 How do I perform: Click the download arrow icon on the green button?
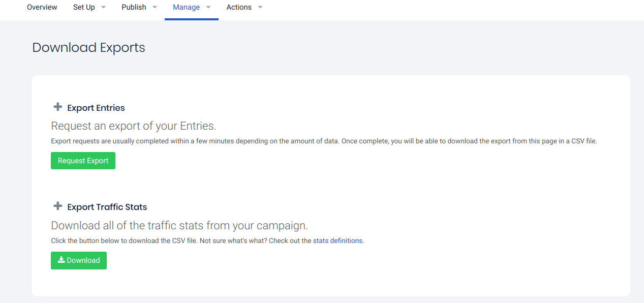pos(61,260)
